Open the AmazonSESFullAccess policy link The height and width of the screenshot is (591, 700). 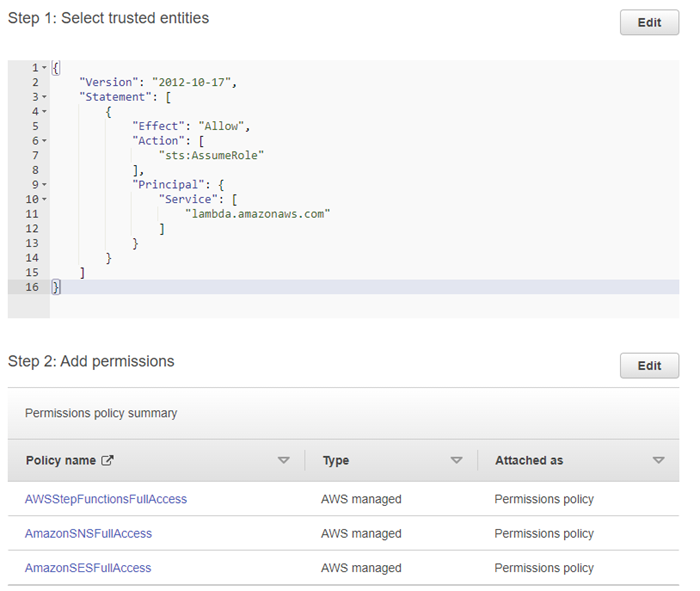tap(88, 568)
